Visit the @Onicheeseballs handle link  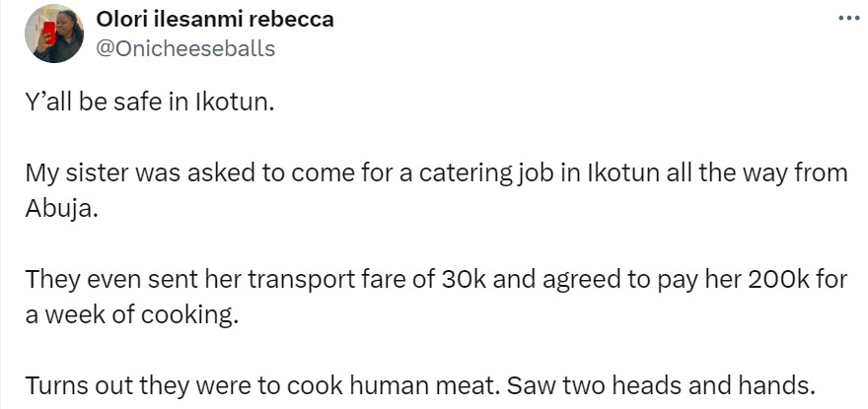pyautogui.click(x=185, y=47)
